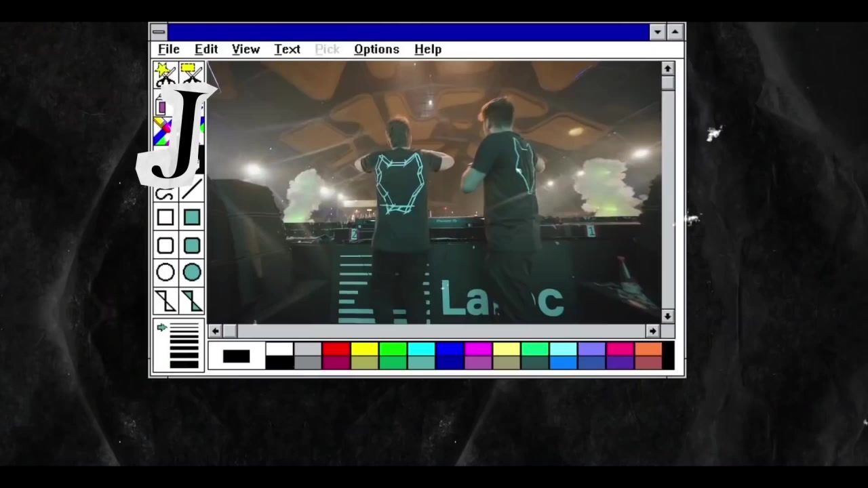868x488 pixels.
Task: Click the DJ stage image on canvas
Action: pyautogui.click(x=434, y=192)
